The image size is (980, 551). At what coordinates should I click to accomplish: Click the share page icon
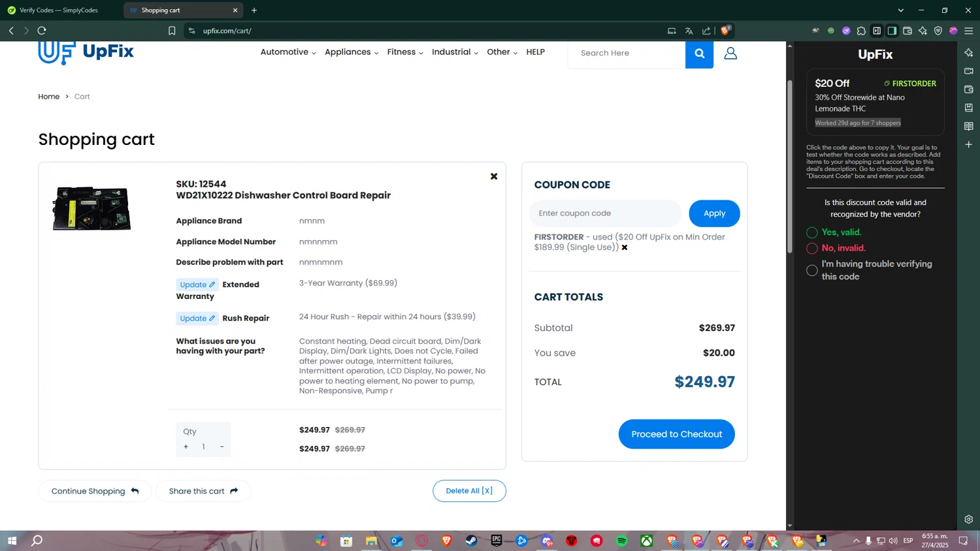(x=706, y=31)
